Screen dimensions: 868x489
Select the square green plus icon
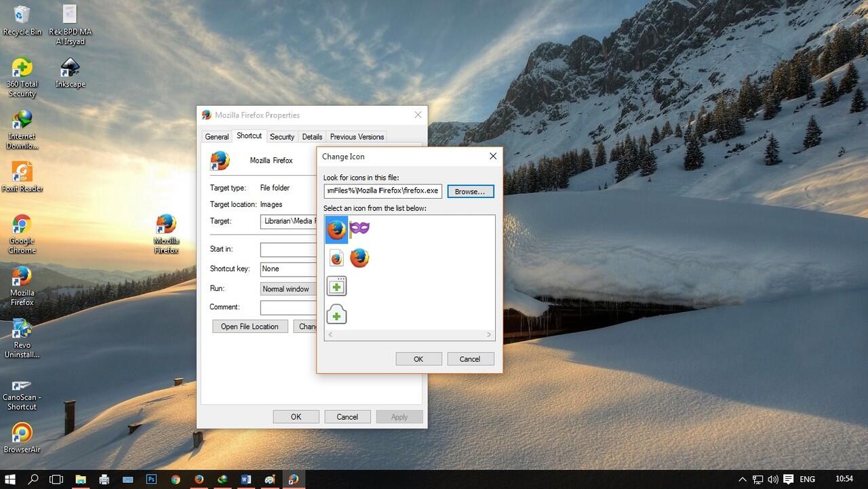(x=336, y=286)
